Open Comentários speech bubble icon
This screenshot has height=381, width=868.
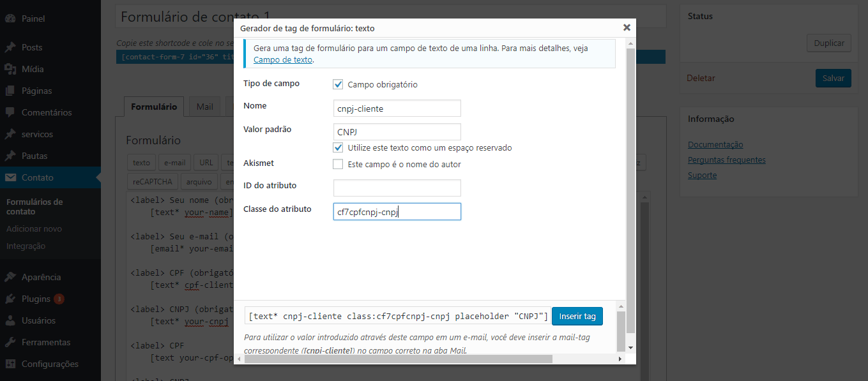pos(10,112)
